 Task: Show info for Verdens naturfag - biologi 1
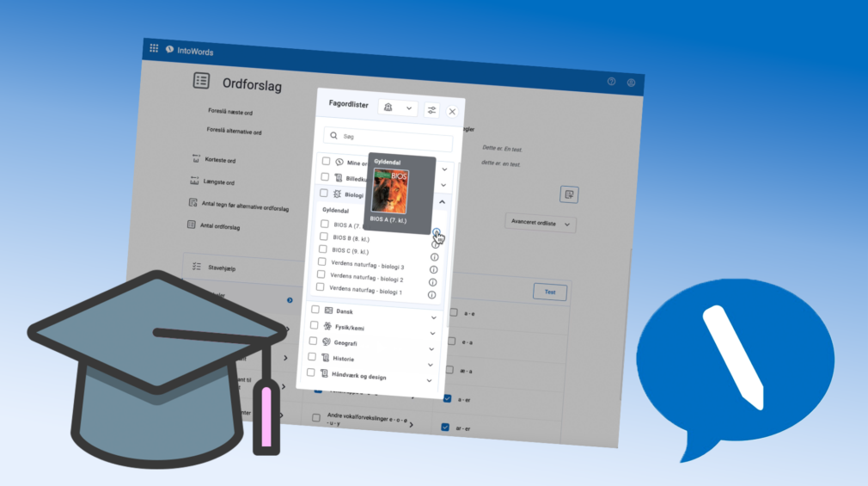click(x=431, y=295)
